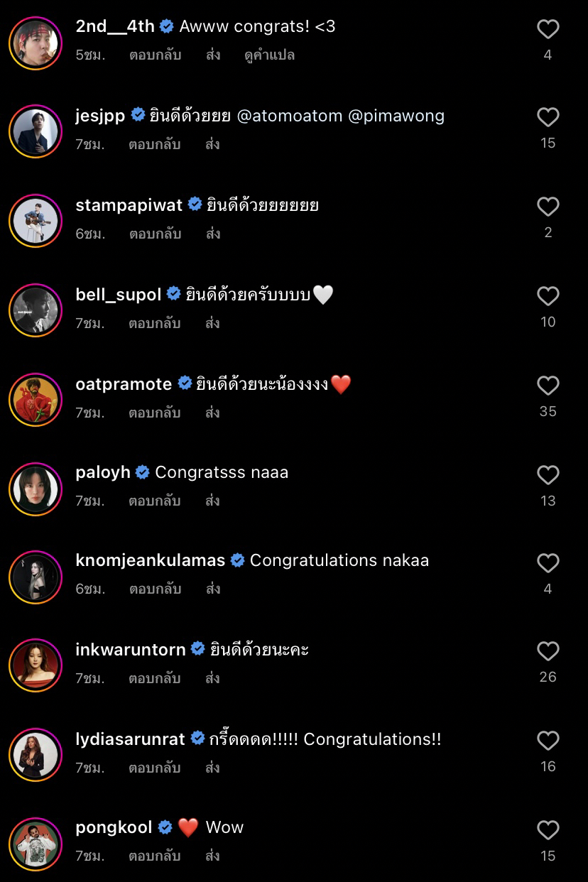Tap the heart next to paloyh's comment
The image size is (588, 882).
tap(548, 475)
